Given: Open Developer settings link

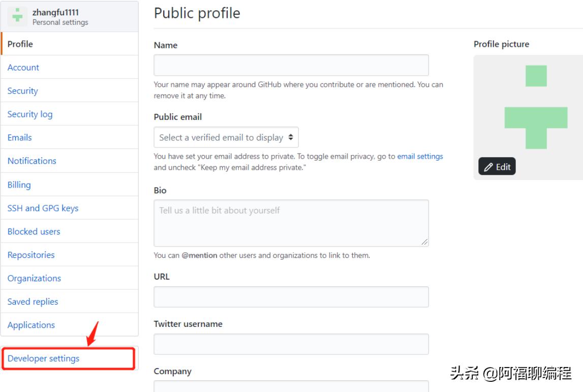Looking at the screenshot, I should click(x=44, y=358).
